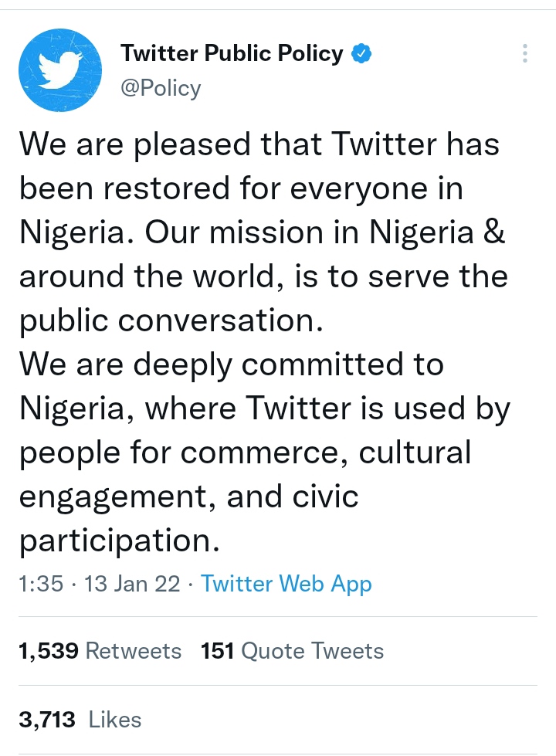
Task: Click the checkmark beside Twitter Public Policy
Action: pyautogui.click(x=361, y=53)
